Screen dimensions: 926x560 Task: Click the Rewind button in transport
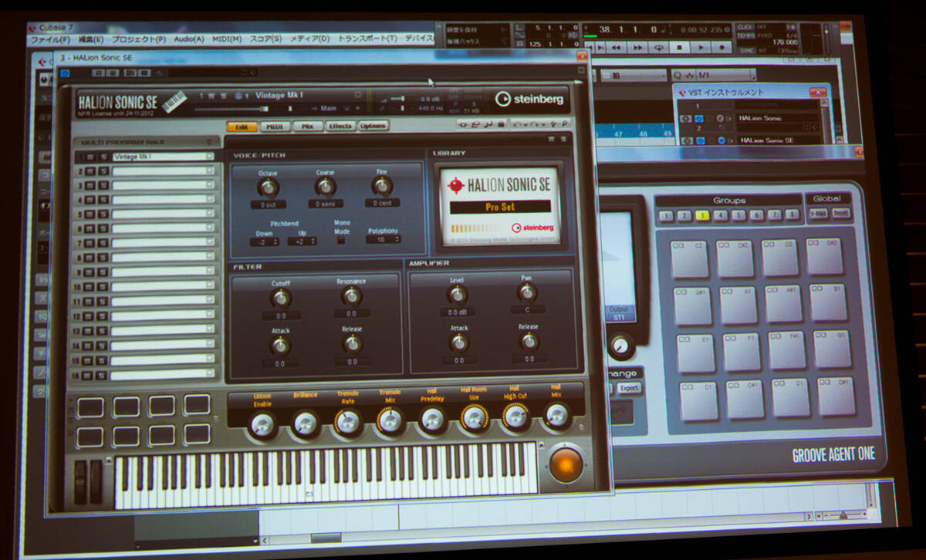click(616, 47)
